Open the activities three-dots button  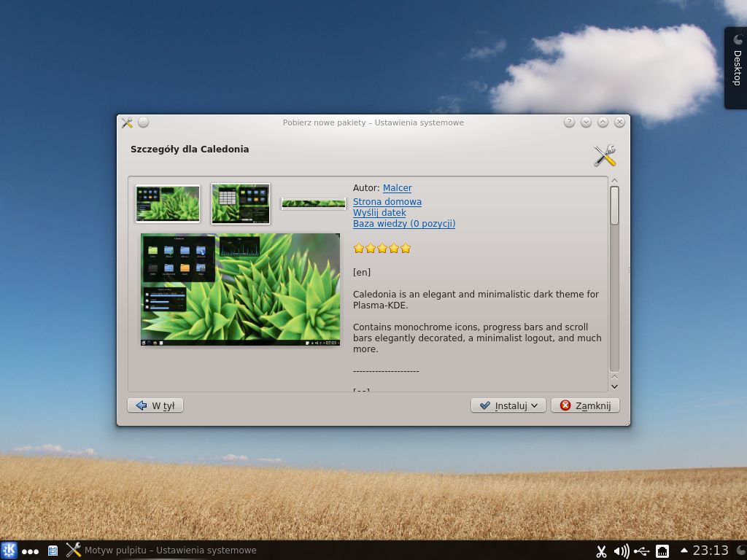(x=30, y=551)
